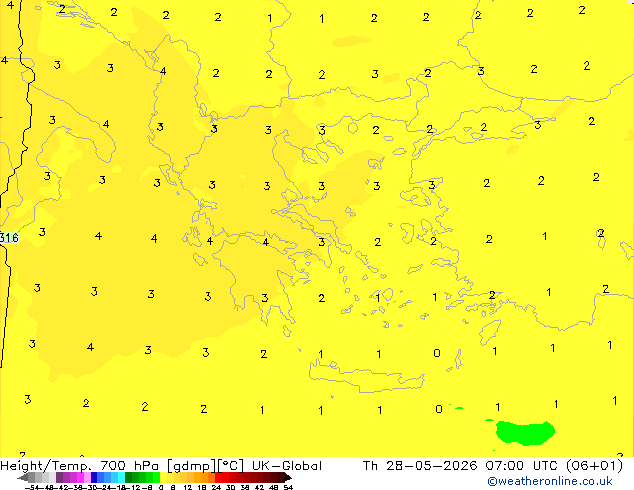Image resolution: width=634 pixels, height=490 pixels.
Task: Click the '[gdmp][°C]' units text
Action: pos(205,466)
